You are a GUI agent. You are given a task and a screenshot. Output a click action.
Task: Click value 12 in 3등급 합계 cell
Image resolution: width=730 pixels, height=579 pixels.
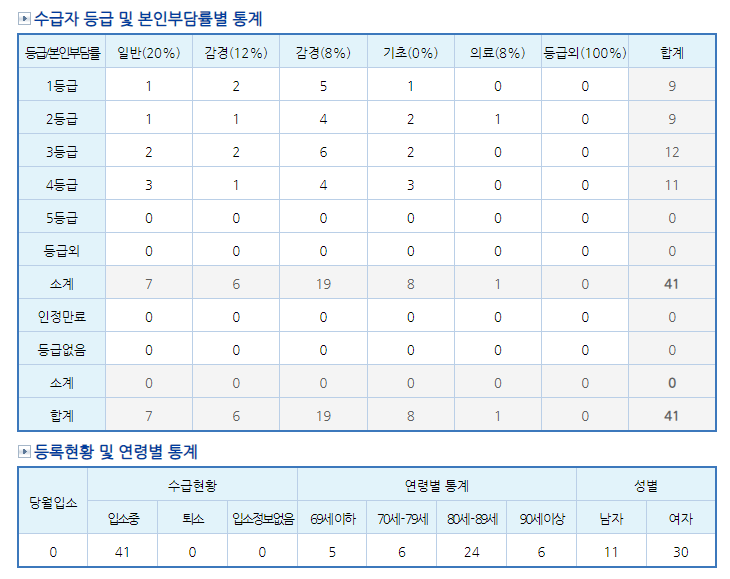672,152
